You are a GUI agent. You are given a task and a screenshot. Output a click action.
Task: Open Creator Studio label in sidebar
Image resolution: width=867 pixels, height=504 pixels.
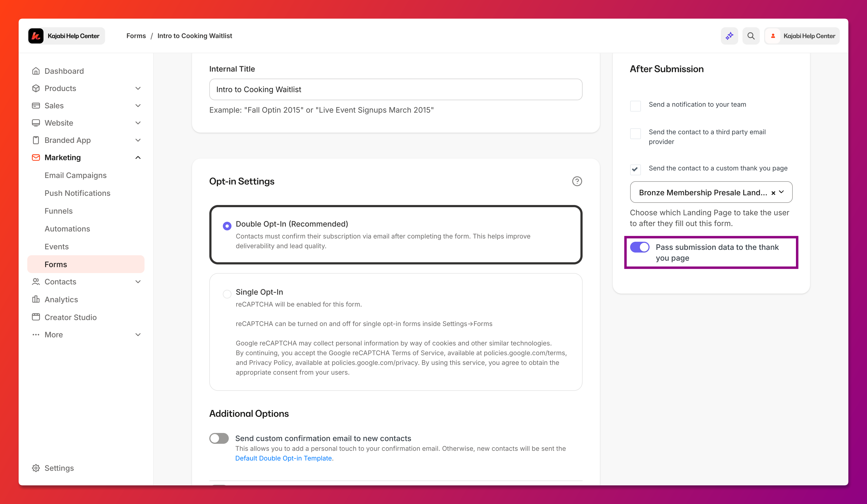70,317
